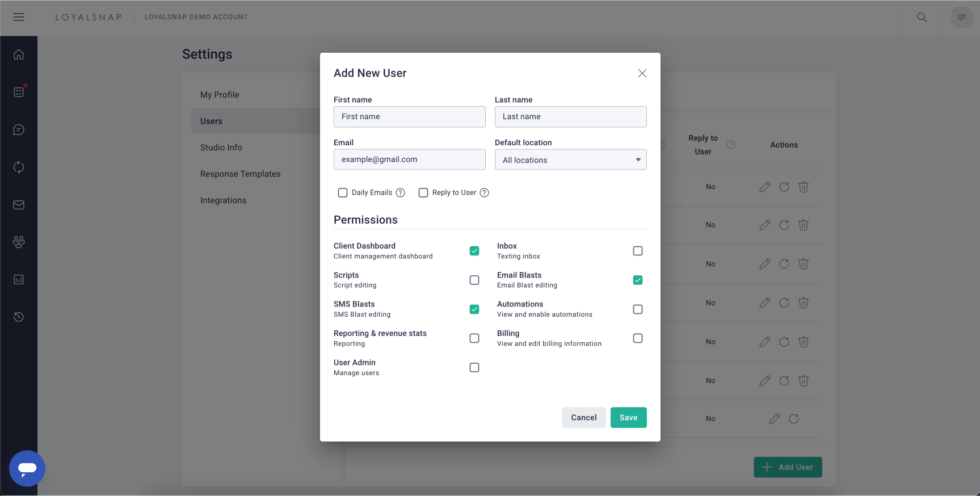Click the history clock sidebar icon
This screenshot has width=980, height=496.
[19, 317]
